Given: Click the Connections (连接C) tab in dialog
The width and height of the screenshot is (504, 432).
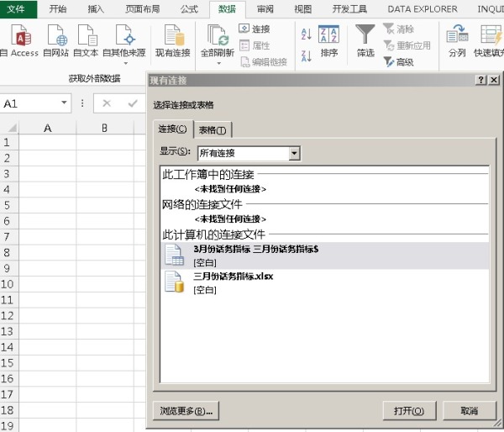Looking at the screenshot, I should point(173,129).
